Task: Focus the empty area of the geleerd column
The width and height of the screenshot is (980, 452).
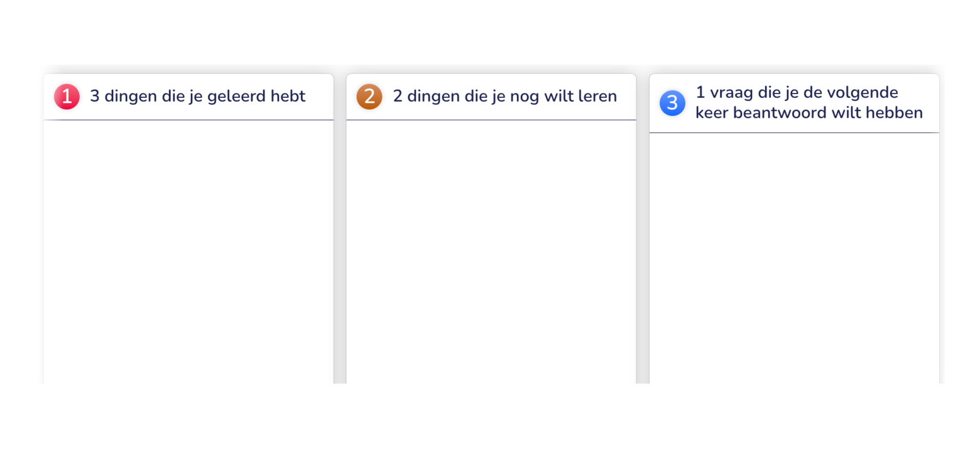Action: click(188, 251)
